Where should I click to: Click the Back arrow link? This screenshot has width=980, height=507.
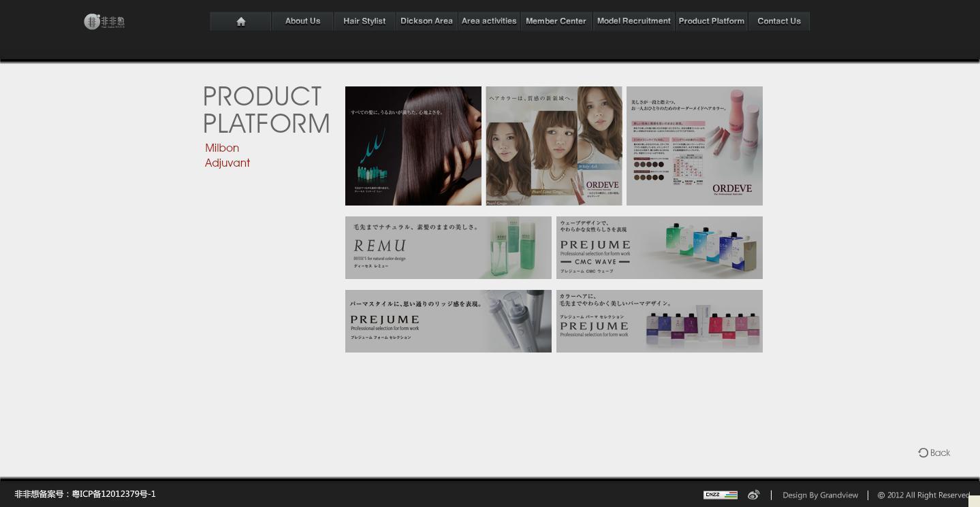point(934,453)
